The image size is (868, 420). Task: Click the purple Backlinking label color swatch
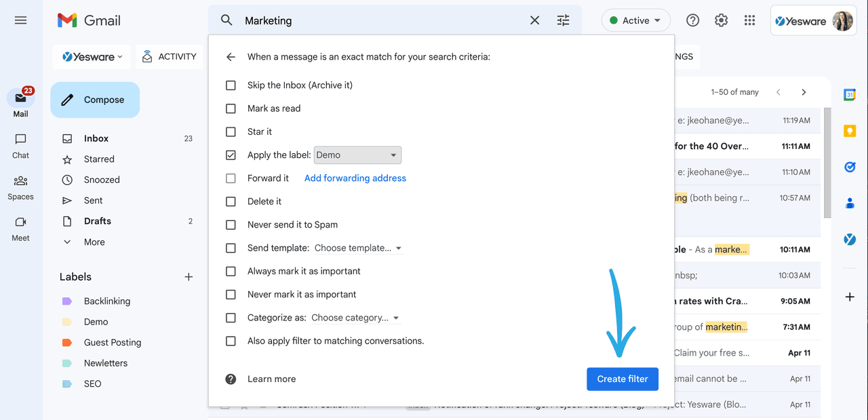66,300
